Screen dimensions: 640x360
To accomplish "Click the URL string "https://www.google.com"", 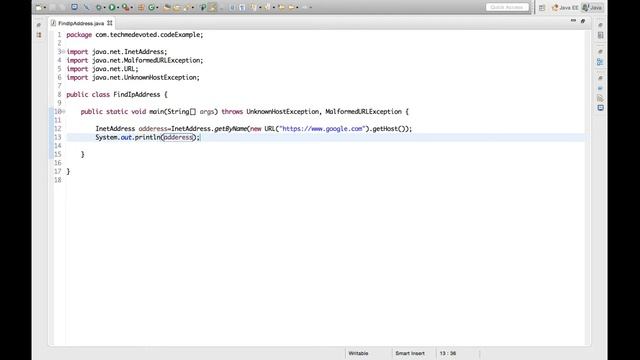I will pos(322,129).
